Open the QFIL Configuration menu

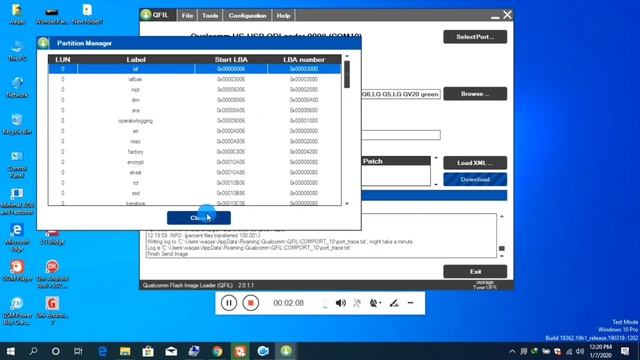pos(247,16)
